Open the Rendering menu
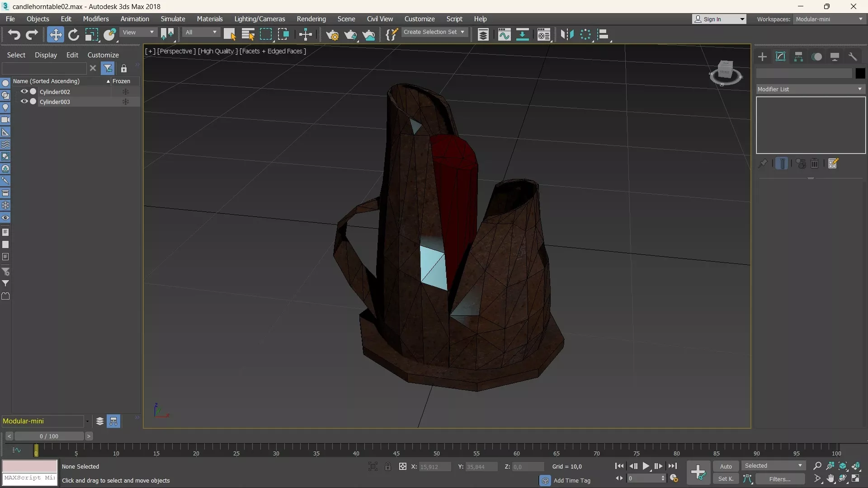868x488 pixels. click(311, 19)
